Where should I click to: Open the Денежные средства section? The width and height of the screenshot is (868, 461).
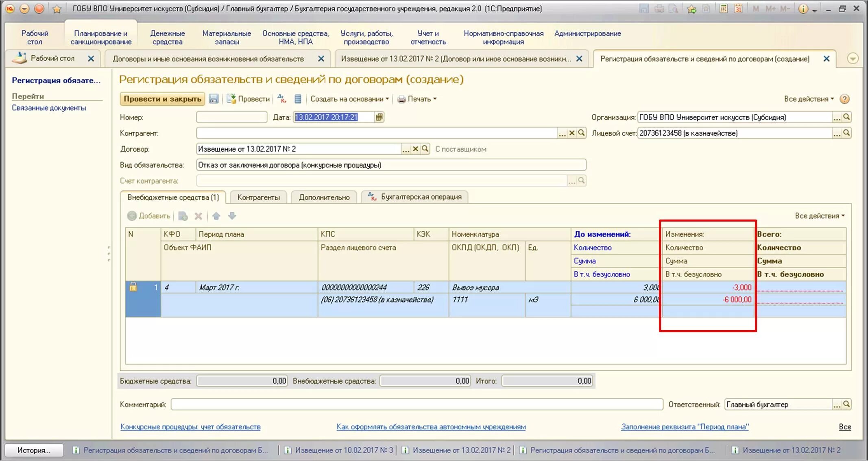pos(167,37)
